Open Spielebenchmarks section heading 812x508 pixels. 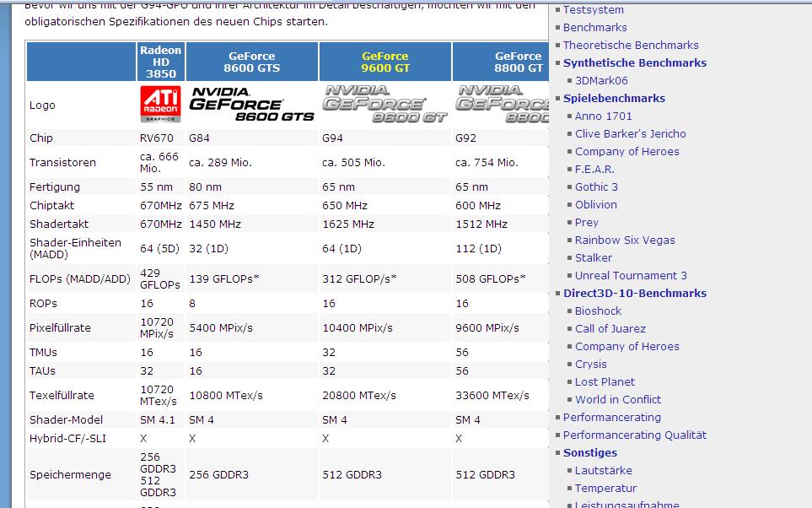tap(614, 98)
